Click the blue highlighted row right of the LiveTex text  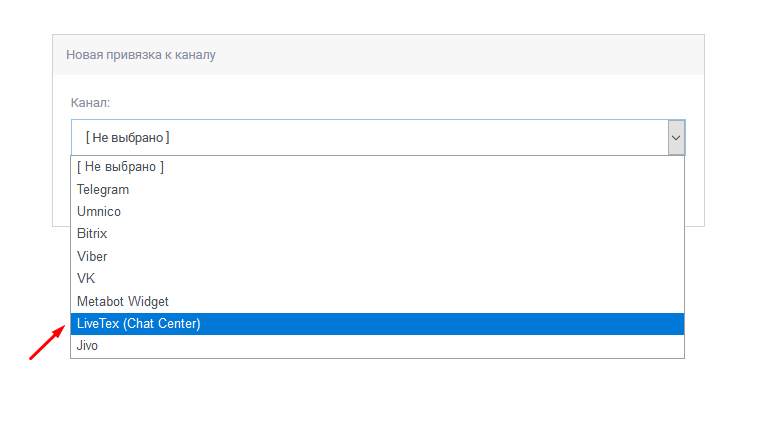pyautogui.click(x=442, y=324)
